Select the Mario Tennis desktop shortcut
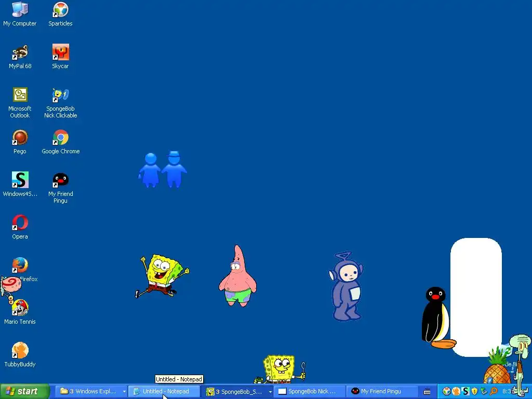This screenshot has height=399, width=532. tap(20, 312)
